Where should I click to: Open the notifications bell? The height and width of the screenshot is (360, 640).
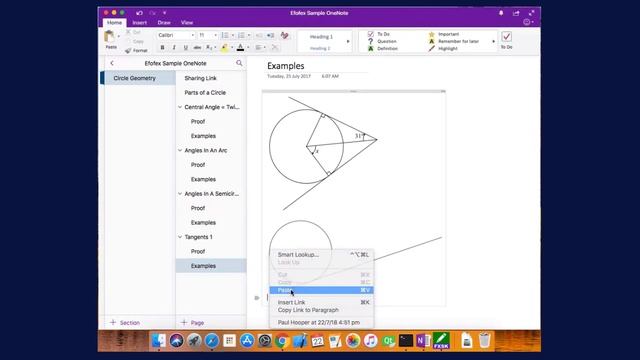tap(501, 13)
